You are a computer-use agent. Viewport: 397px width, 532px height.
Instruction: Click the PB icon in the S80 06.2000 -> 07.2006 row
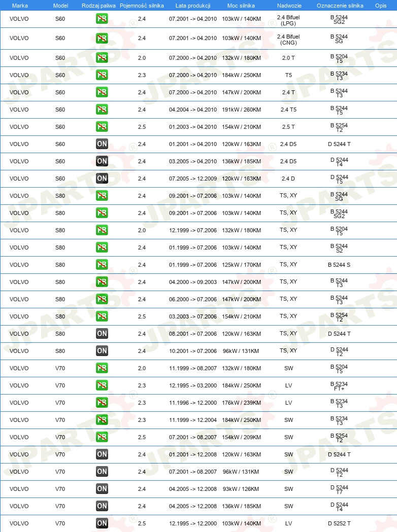click(102, 299)
